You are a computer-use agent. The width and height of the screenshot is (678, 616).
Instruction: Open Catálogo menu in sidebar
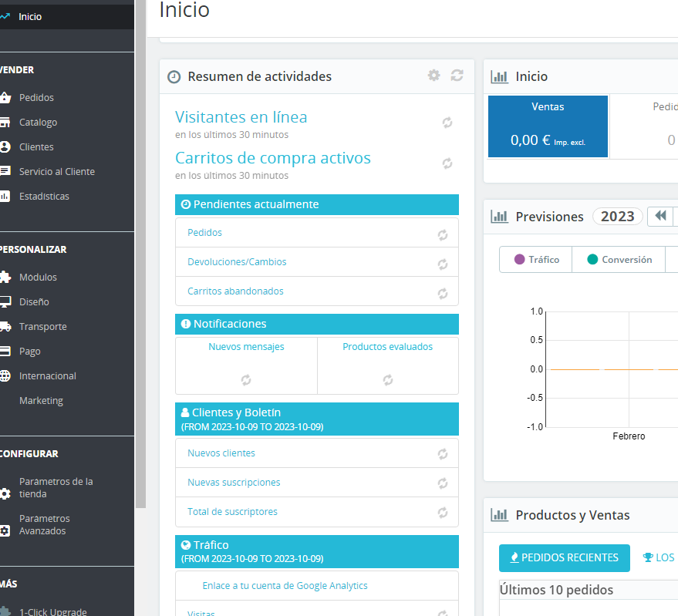[38, 123]
